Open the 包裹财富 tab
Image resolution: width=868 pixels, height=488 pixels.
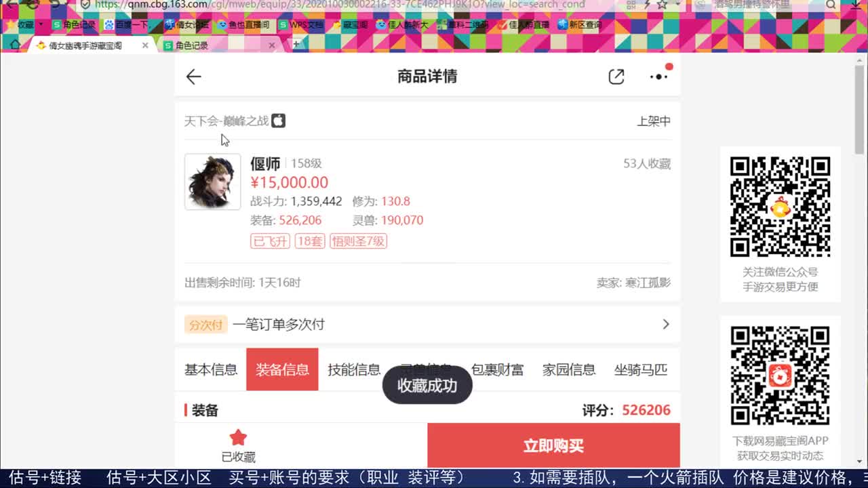pos(497,369)
